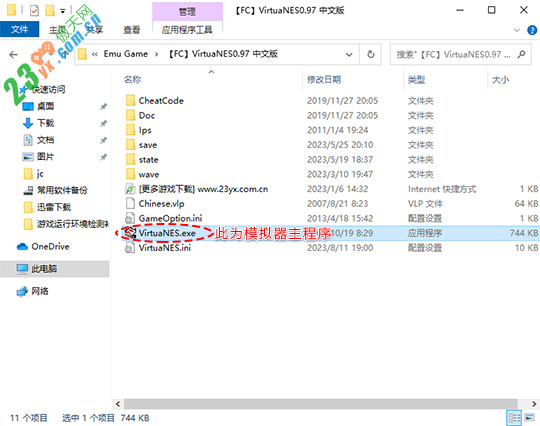Click new folder icon in title bar
Image resolution: width=540 pixels, height=426 pixels.
click(50, 10)
